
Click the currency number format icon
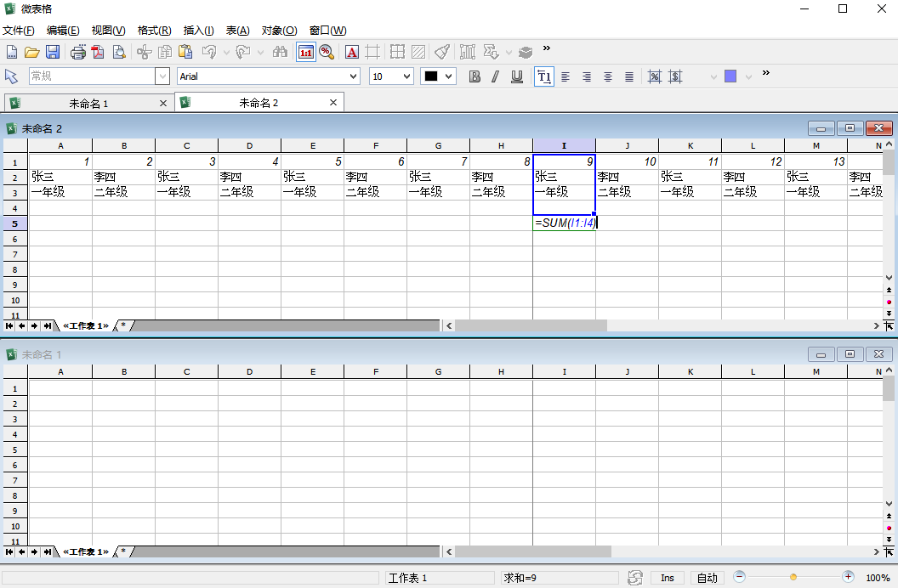[676, 76]
